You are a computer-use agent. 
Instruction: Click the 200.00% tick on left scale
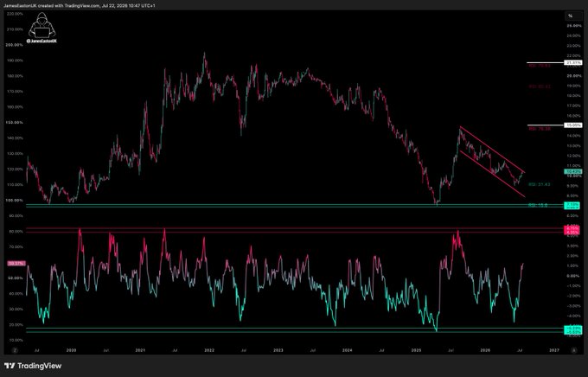(15, 45)
